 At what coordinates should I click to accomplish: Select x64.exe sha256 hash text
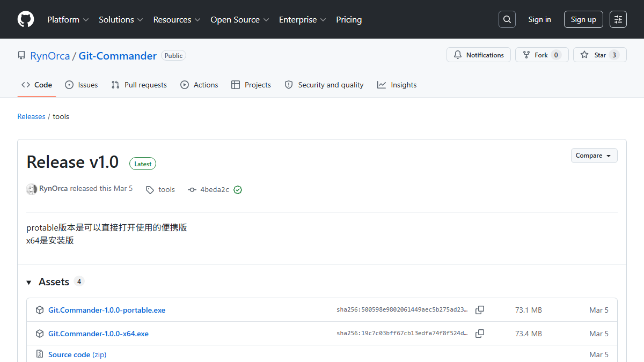coord(402,334)
